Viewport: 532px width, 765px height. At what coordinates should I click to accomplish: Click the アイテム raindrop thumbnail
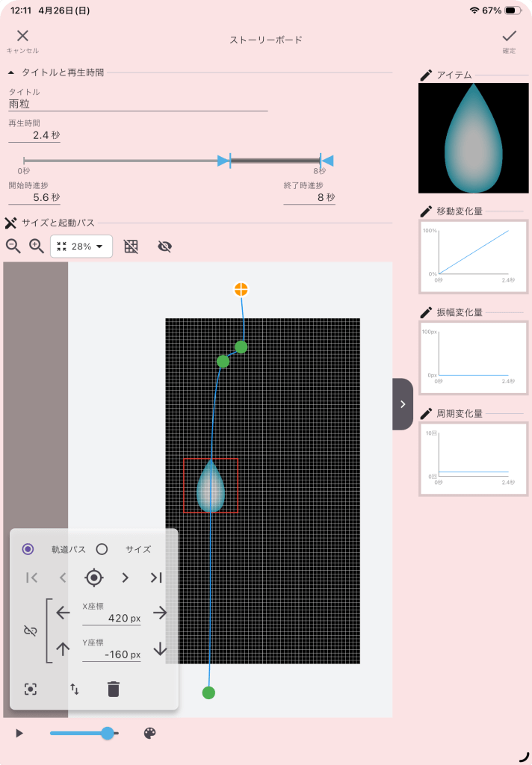(x=472, y=138)
